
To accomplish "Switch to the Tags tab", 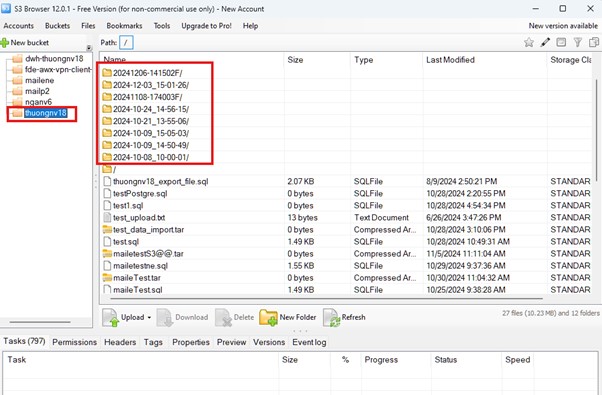I will [x=153, y=342].
